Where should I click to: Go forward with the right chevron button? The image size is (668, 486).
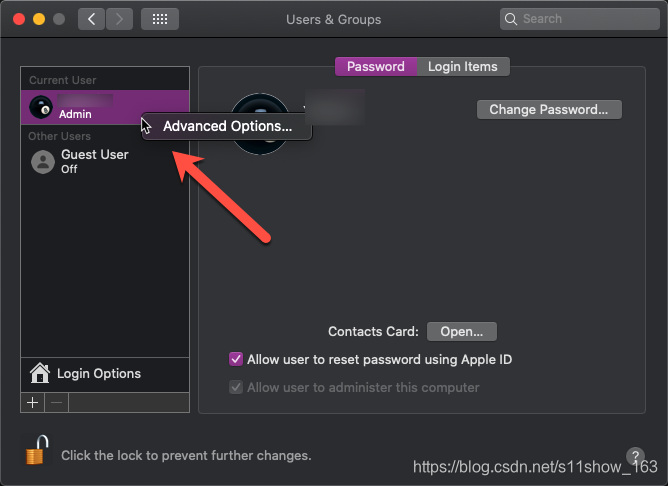tap(119, 19)
